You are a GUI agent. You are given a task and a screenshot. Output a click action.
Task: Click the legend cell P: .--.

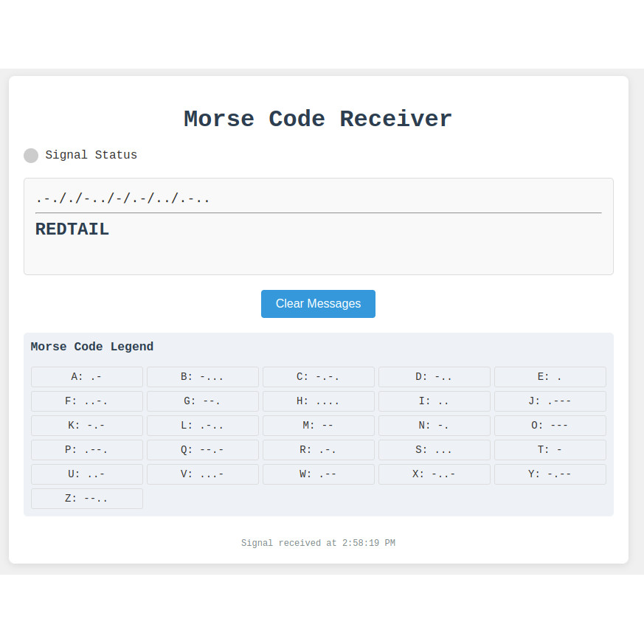[87, 450]
